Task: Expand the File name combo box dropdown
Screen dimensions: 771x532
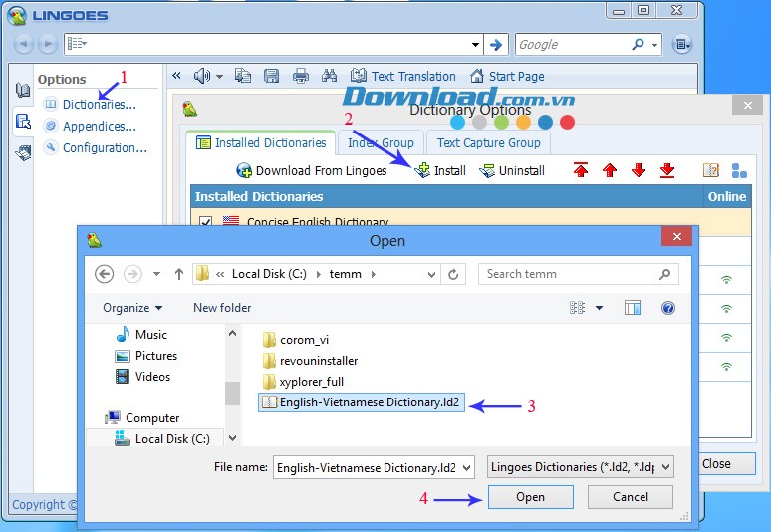Action: point(465,466)
